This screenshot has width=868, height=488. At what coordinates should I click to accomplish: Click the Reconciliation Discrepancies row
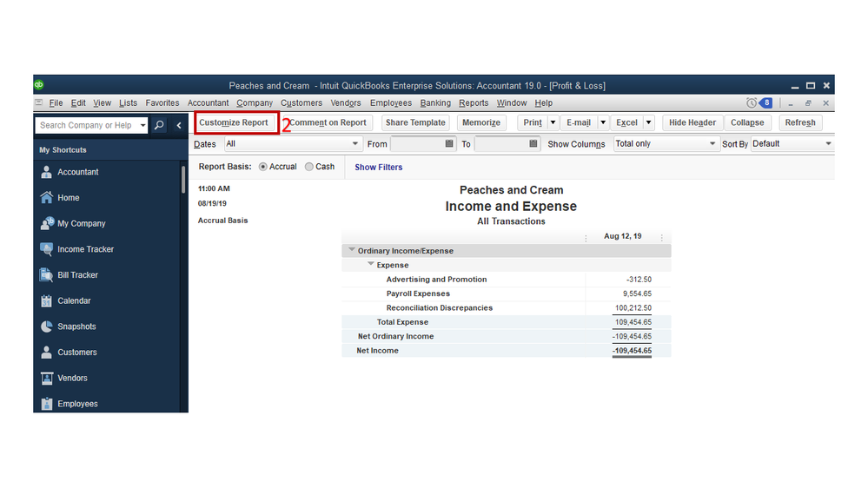(x=506, y=308)
